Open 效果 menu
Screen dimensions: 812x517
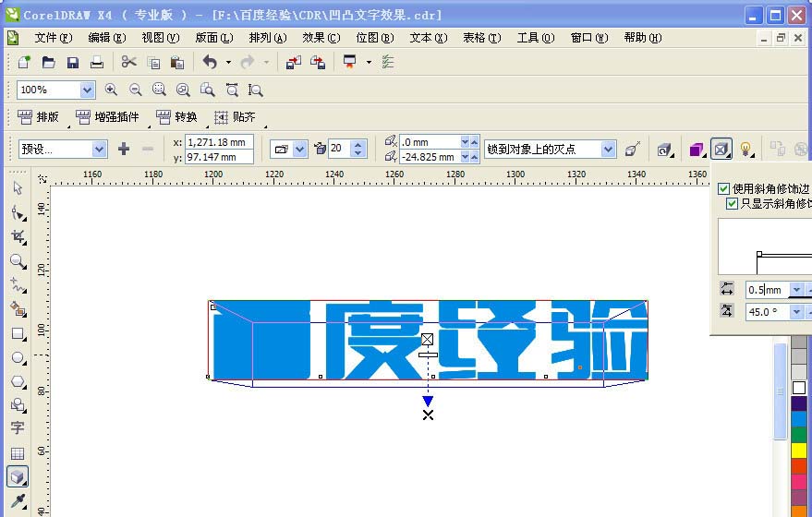pos(321,38)
